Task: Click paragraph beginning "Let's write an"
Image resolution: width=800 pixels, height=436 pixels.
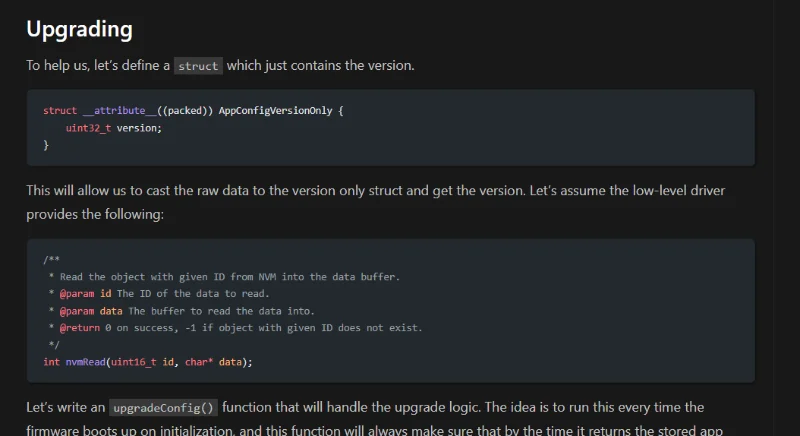Action: [65, 408]
